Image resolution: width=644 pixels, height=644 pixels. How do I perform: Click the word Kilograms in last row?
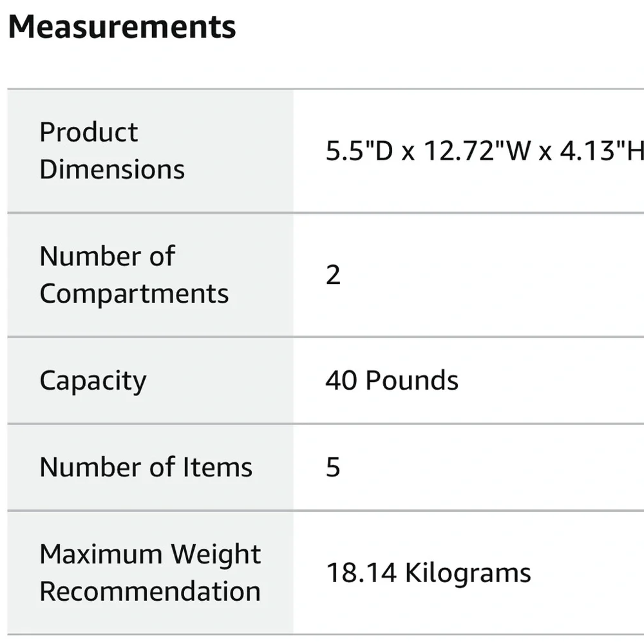[468, 573]
